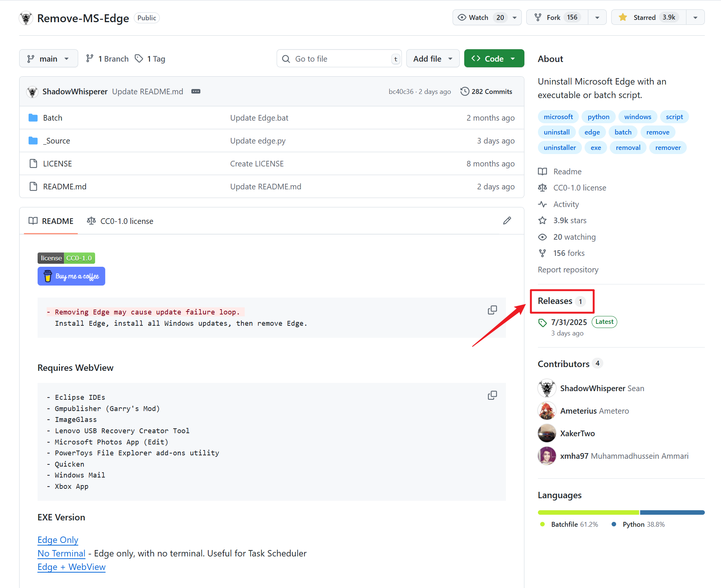Click the Batchfile segment of language bar
The image size is (721, 588).
(x=588, y=512)
